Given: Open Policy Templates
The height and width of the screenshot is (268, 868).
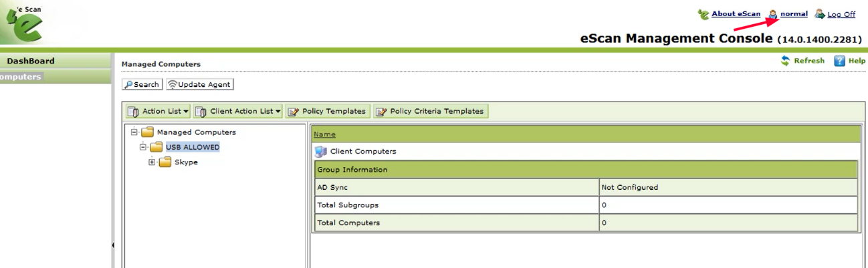Looking at the screenshot, I should (327, 111).
